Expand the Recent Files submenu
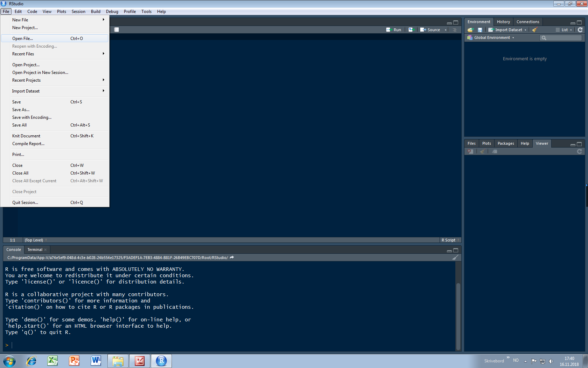Viewport: 588px width, 368px height. click(x=55, y=54)
